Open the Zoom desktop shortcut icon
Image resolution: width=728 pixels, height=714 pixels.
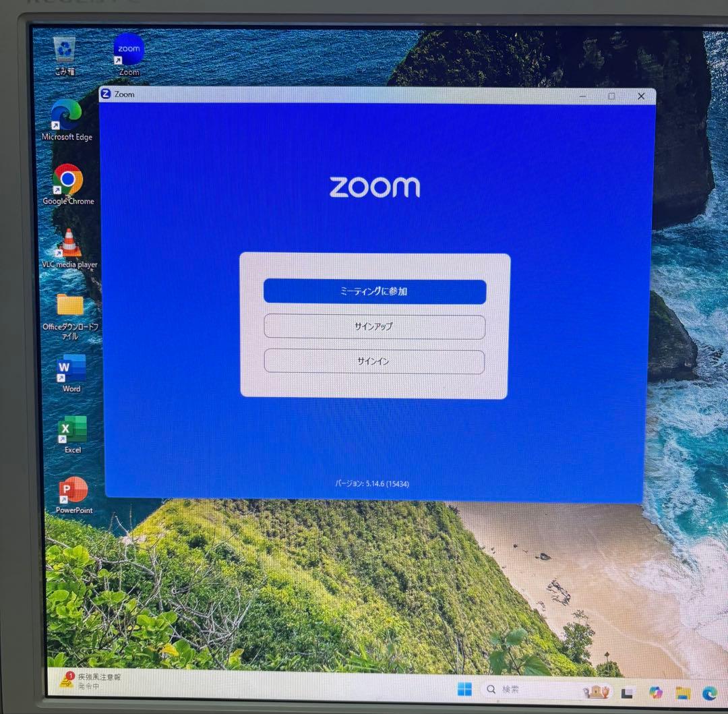click(129, 51)
